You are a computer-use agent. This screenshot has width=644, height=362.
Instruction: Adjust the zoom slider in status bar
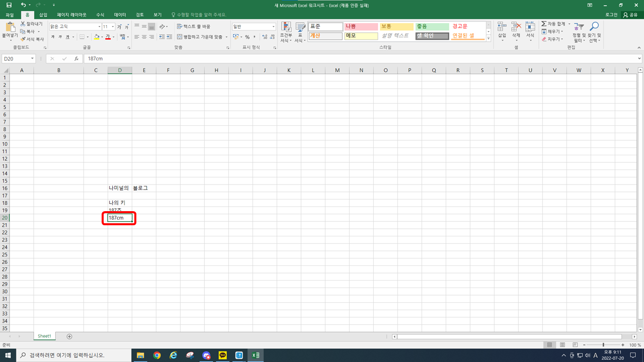tap(603, 345)
